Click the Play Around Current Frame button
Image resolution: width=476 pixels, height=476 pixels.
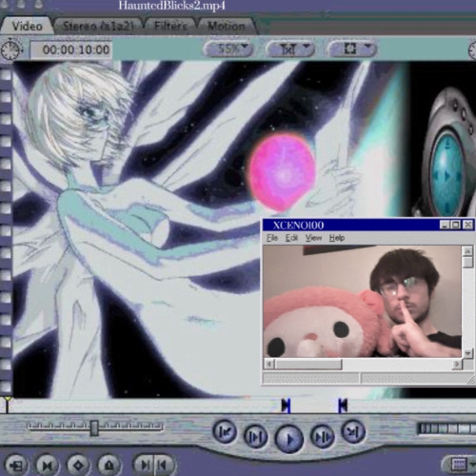323,437
